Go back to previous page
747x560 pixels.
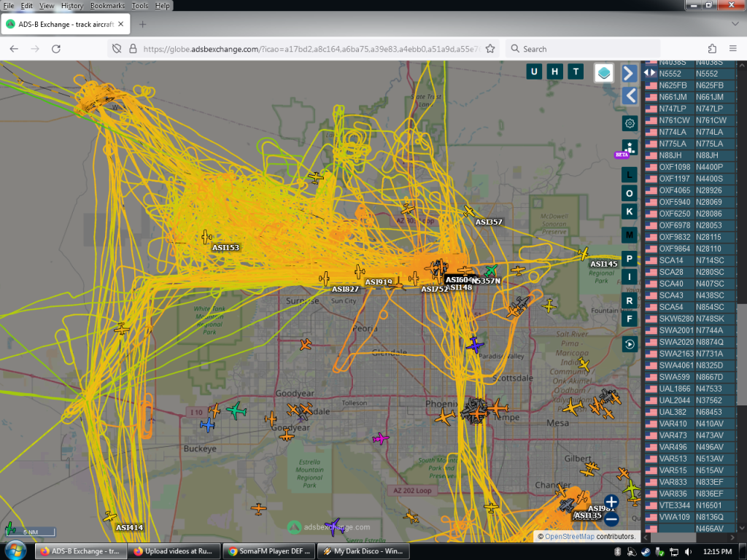(14, 49)
